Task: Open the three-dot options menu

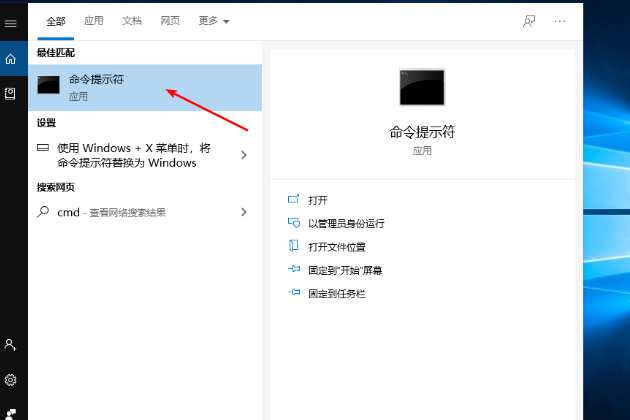Action: click(560, 21)
